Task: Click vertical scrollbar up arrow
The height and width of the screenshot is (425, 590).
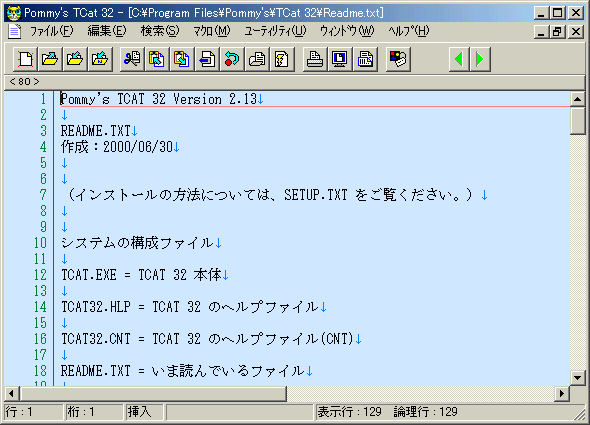Action: point(577,99)
